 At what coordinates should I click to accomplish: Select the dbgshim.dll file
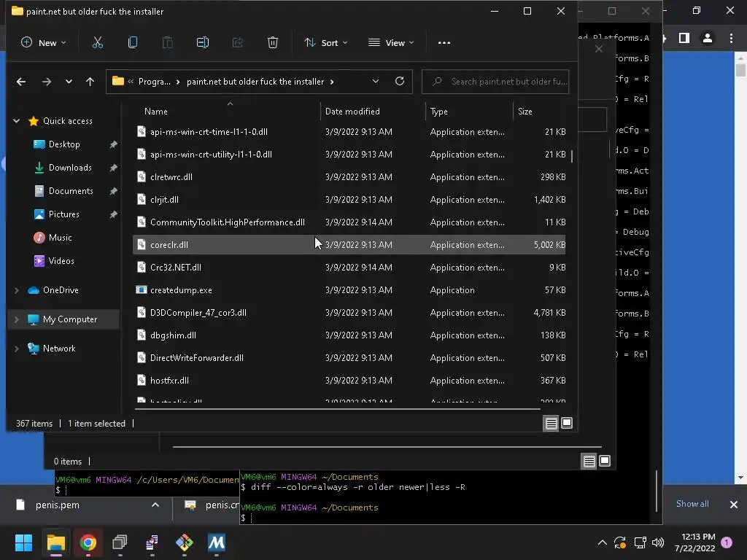point(349,335)
